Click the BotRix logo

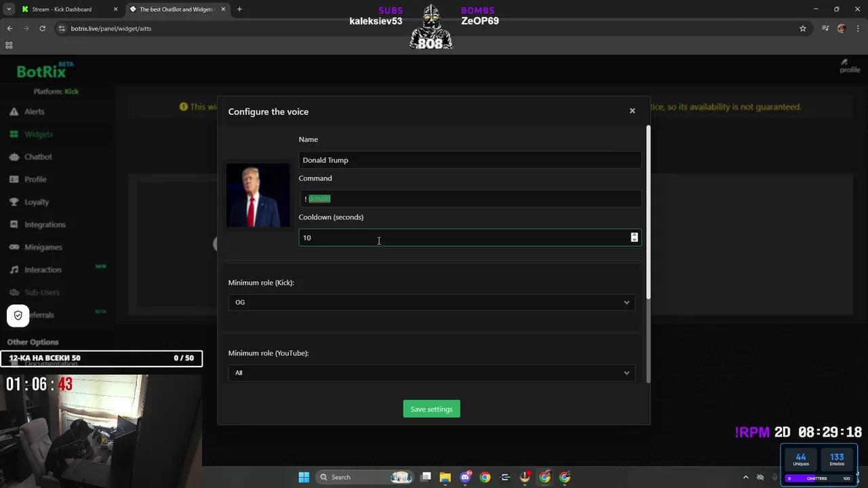coord(45,71)
